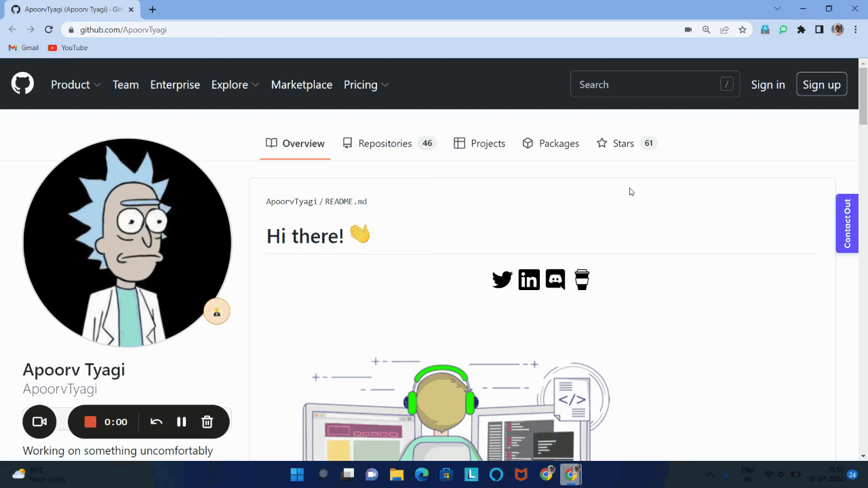Pause the screen recording
Viewport: 868px width, 488px height.
click(x=181, y=422)
